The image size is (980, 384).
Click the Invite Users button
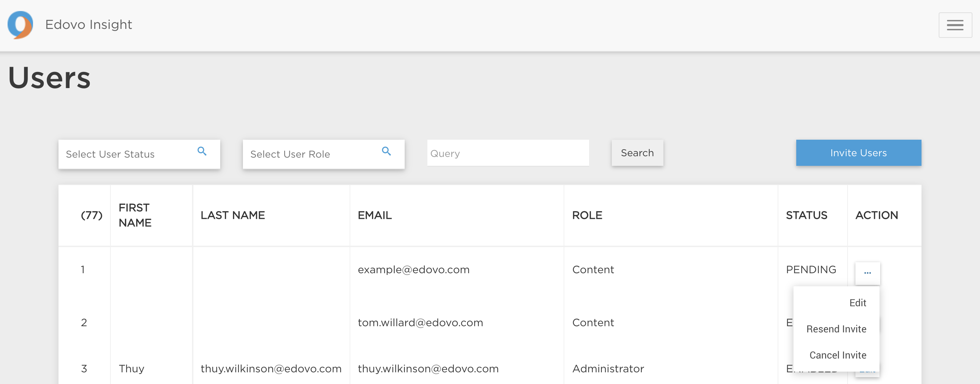pyautogui.click(x=858, y=152)
